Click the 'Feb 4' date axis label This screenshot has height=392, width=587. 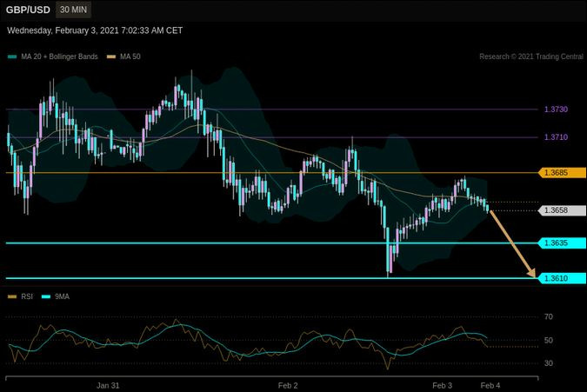490,386
